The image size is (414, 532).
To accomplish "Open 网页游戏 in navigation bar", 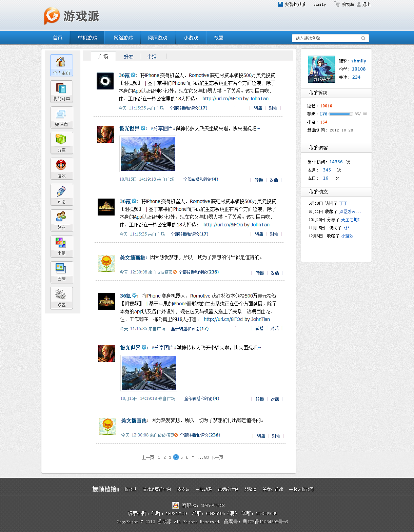I will pos(158,38).
